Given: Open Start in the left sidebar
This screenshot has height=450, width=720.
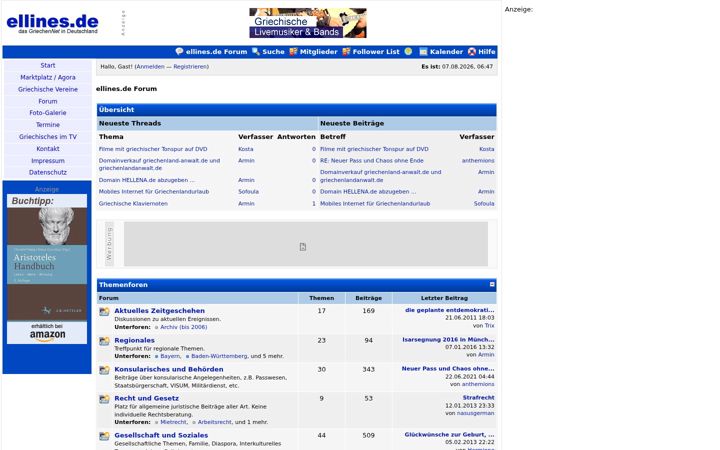Looking at the screenshot, I should click(48, 65).
